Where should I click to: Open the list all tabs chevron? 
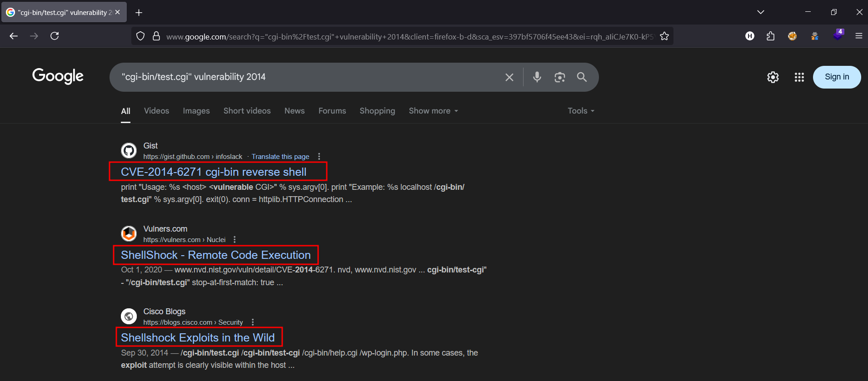pyautogui.click(x=760, y=12)
